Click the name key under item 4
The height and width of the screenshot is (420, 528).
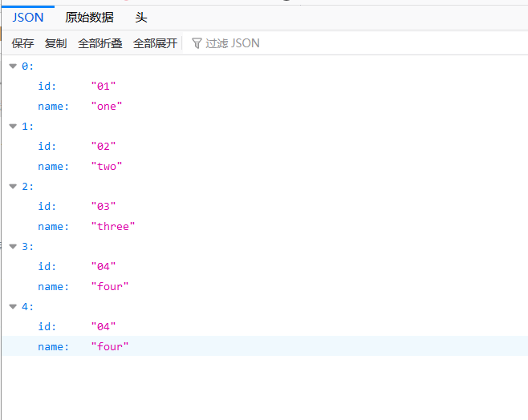(x=53, y=347)
